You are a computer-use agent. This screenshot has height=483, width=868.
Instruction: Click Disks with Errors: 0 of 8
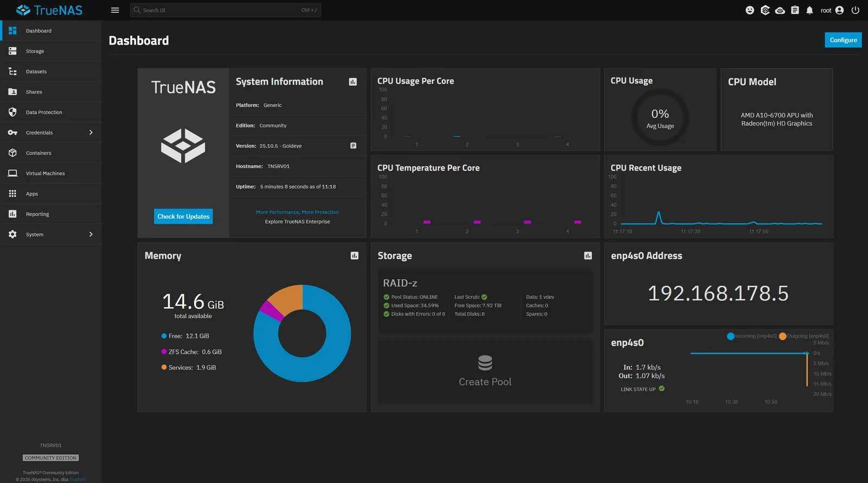tap(418, 314)
